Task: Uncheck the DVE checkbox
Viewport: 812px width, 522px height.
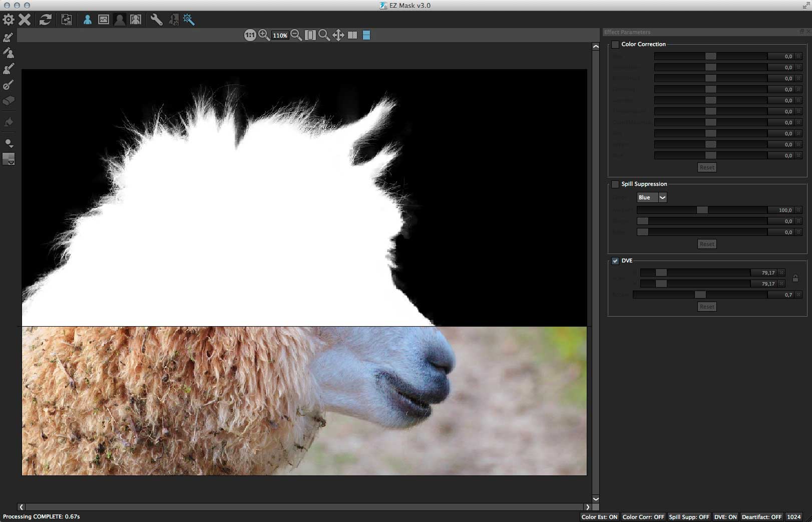Action: click(x=615, y=261)
